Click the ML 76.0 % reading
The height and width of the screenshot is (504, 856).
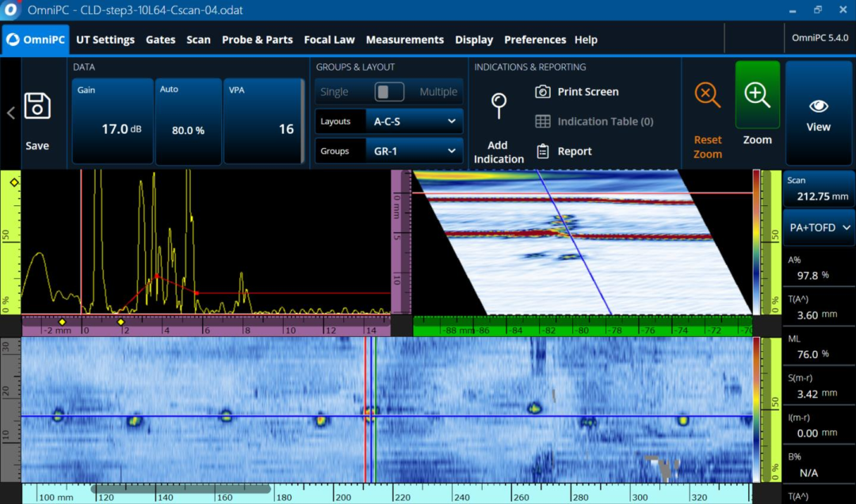click(x=819, y=347)
